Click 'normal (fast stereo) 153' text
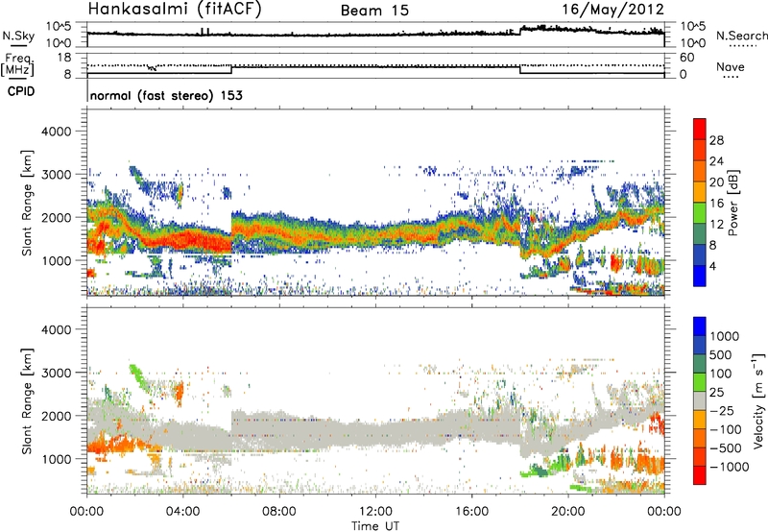Screen dimensions: 768x532 [x=166, y=95]
